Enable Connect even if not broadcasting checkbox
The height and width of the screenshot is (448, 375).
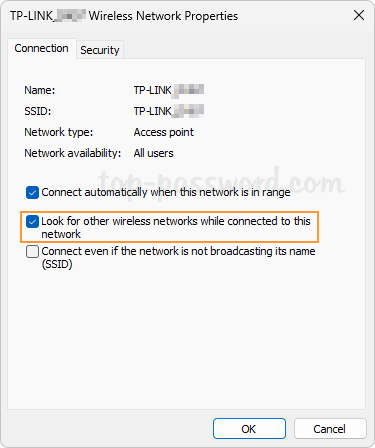(x=32, y=252)
